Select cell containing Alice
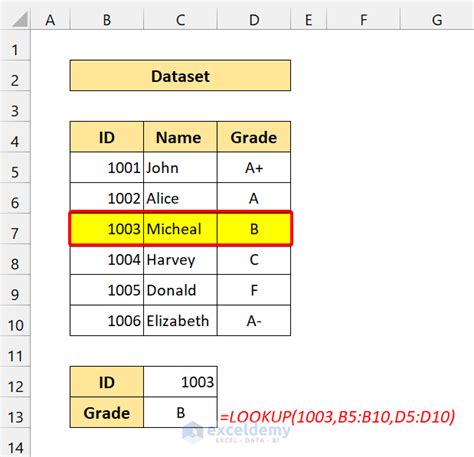 [180, 198]
